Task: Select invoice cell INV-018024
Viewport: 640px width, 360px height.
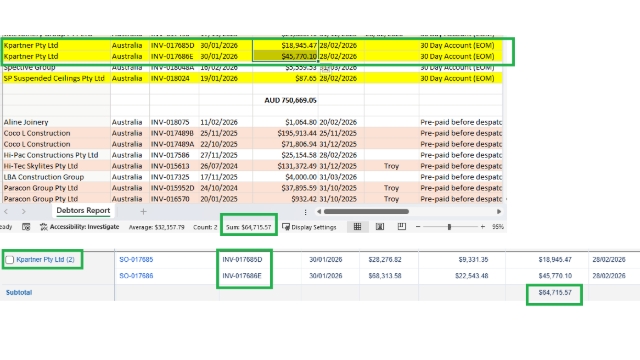Action: pos(174,78)
